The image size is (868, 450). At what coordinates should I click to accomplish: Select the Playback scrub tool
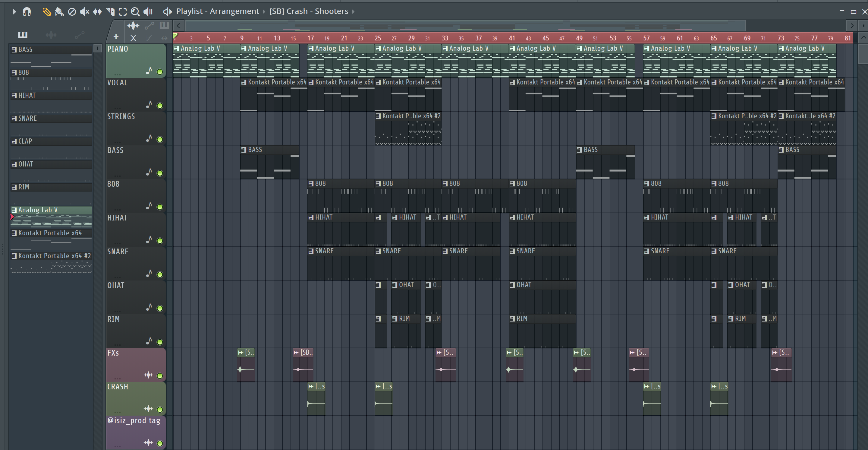coord(148,12)
